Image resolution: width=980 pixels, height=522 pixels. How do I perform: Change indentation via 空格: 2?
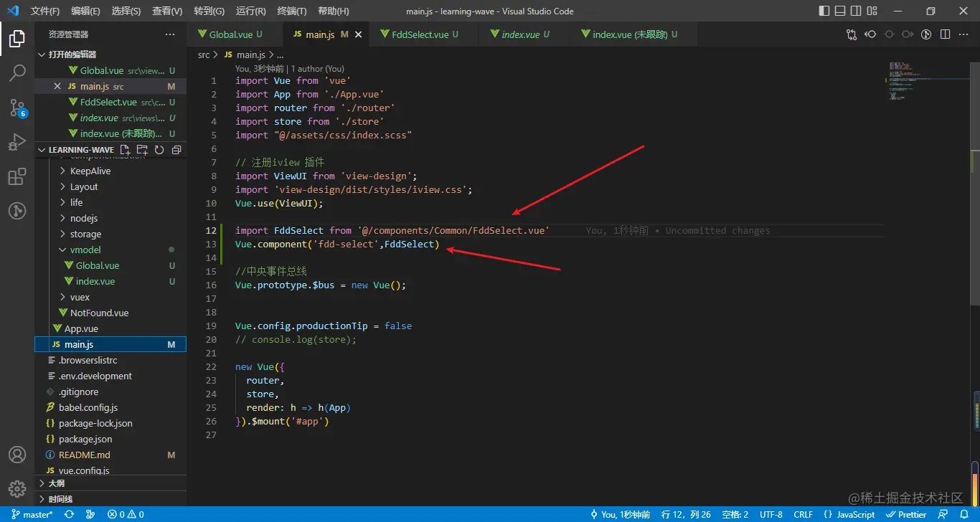point(735,514)
